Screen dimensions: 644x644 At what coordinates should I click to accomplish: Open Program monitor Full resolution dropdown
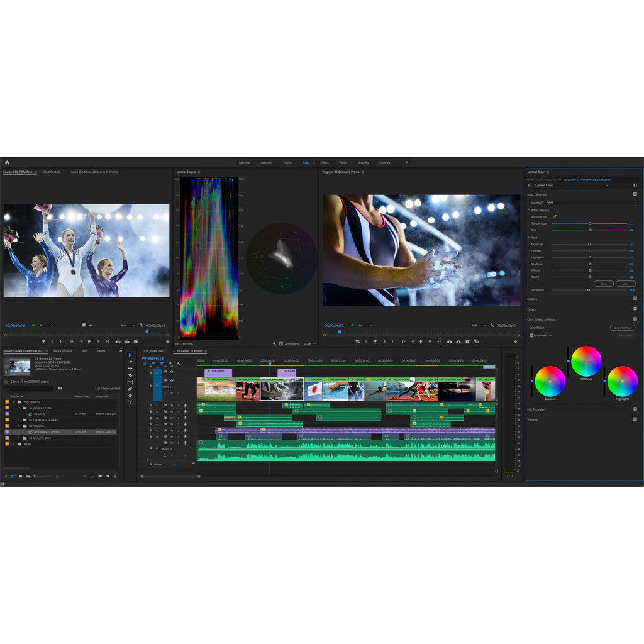click(x=479, y=325)
